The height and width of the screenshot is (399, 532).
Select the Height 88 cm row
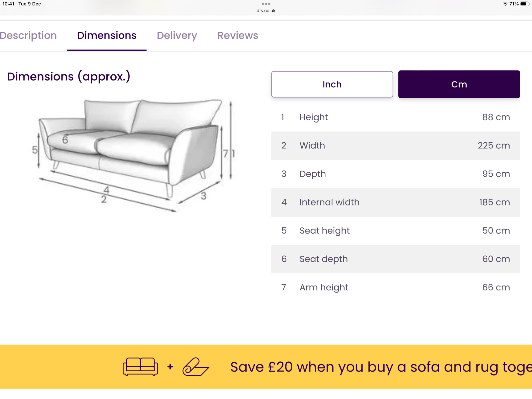(x=395, y=117)
